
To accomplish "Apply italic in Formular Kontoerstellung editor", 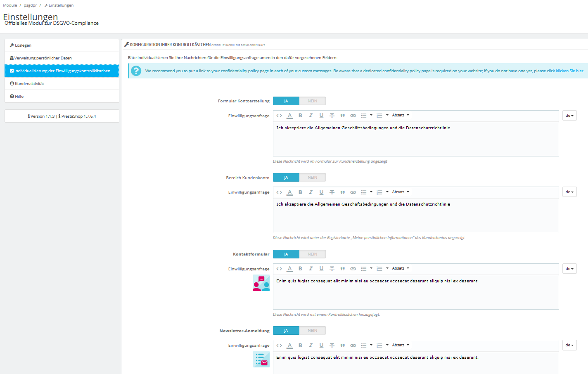I will [311, 116].
